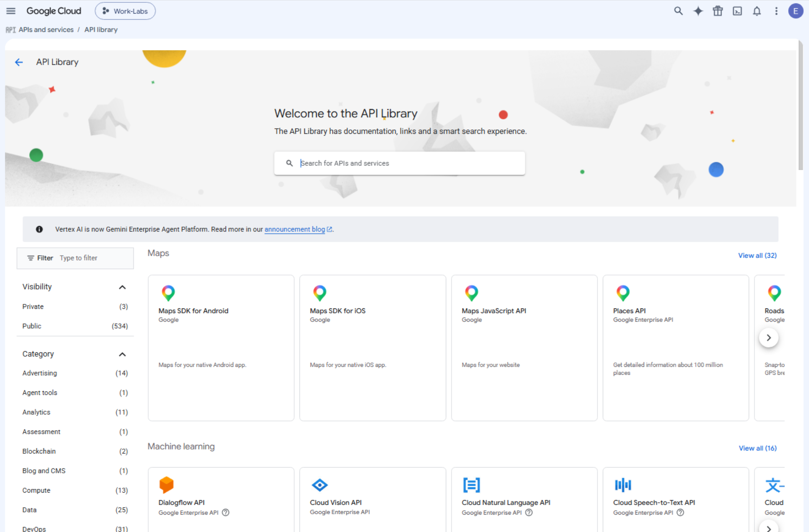Click the Maps SDK for iOS pin icon

(320, 293)
